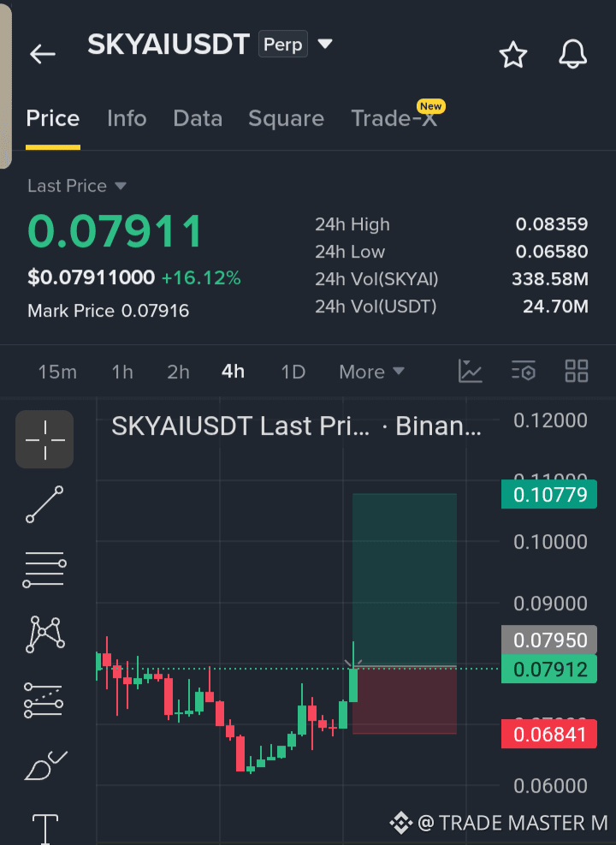616x845 pixels.
Task: Switch to the Price tab
Action: point(53,118)
